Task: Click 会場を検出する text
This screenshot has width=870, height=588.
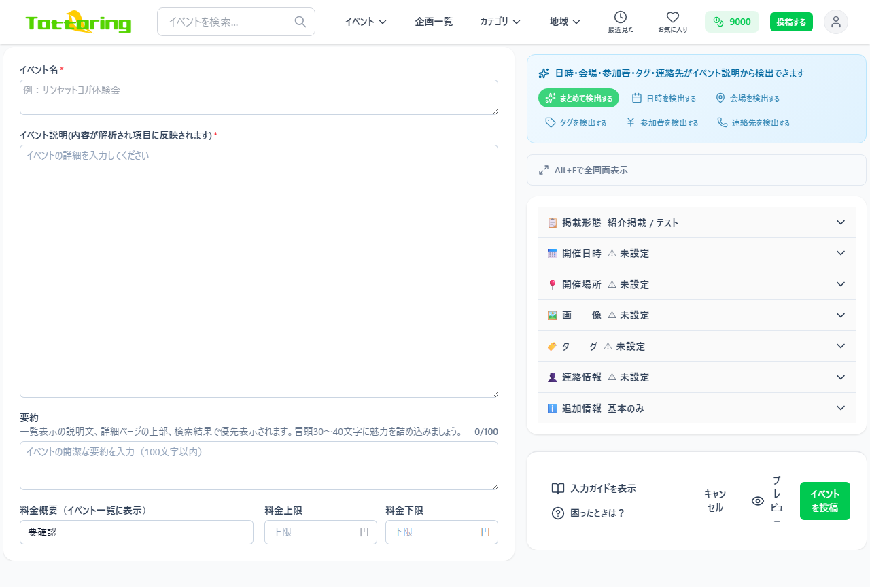Action: (754, 99)
